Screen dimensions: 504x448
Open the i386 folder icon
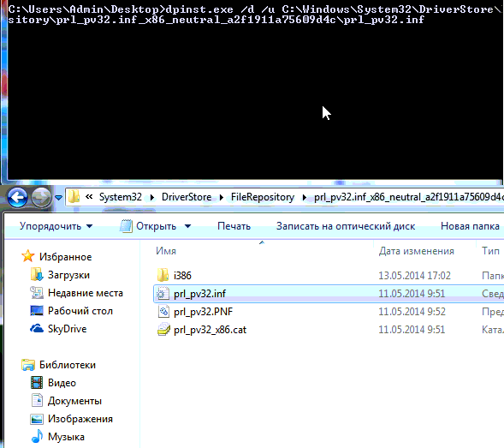[163, 275]
